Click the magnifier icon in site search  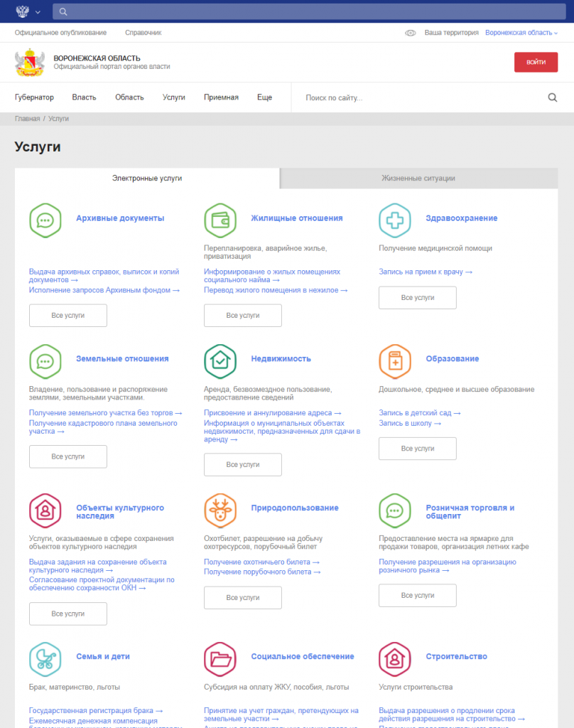553,98
